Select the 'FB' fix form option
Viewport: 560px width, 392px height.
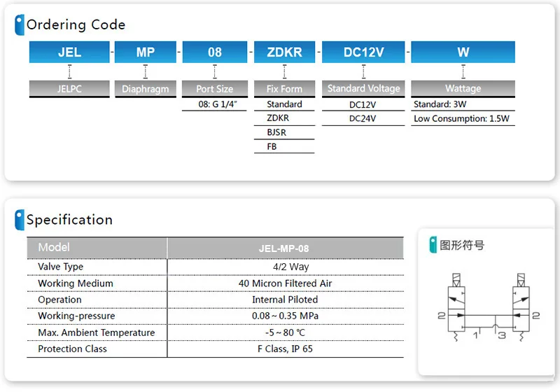tap(272, 147)
